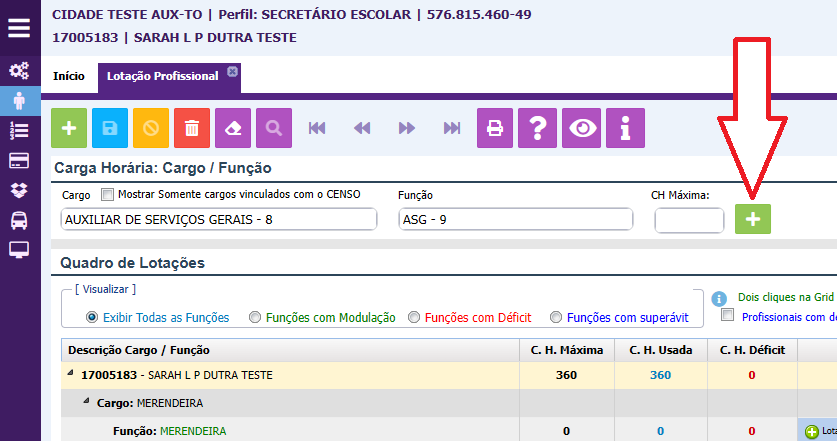The height and width of the screenshot is (442, 838).
Task: Clear form with purple eraser icon
Action: pos(233,129)
